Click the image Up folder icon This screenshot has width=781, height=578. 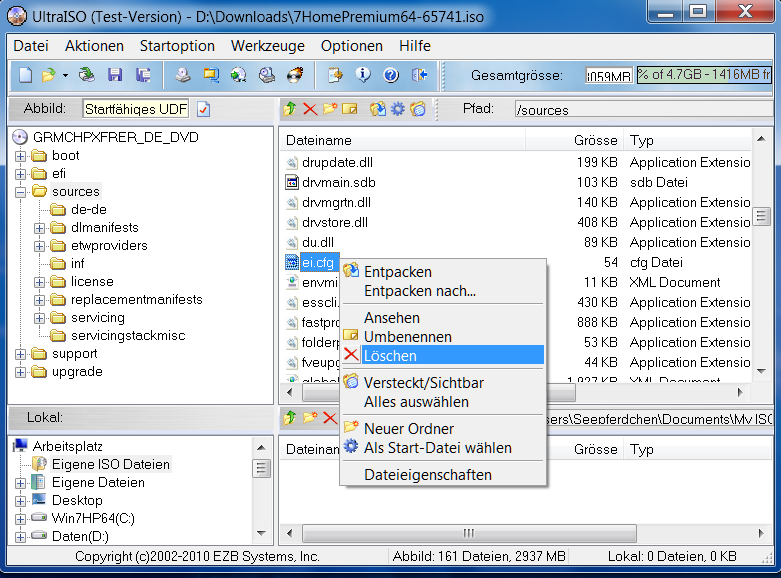(289, 108)
